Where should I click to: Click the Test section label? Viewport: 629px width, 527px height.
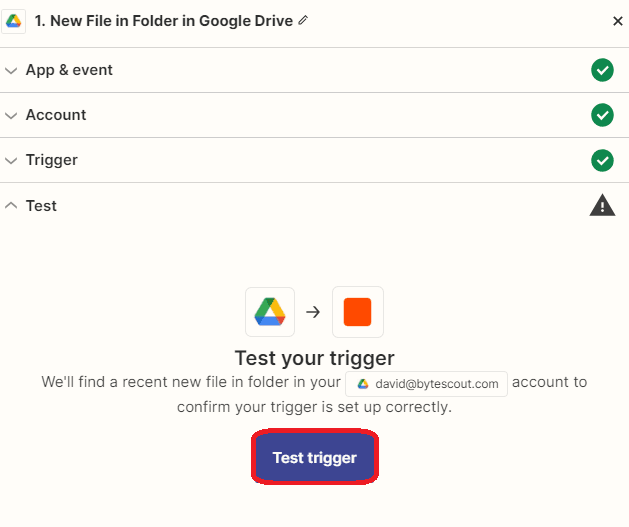(x=41, y=206)
